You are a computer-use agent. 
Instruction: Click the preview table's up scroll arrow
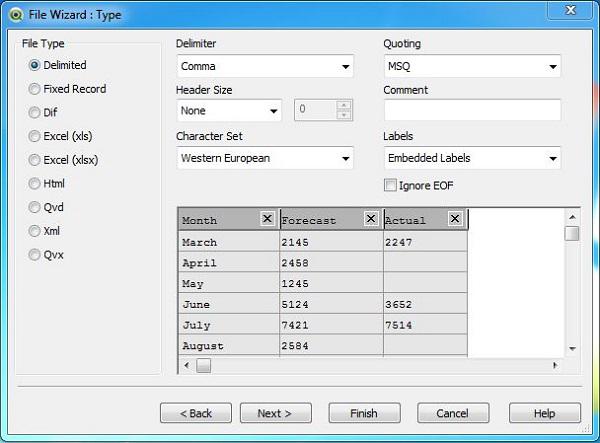tap(572, 217)
